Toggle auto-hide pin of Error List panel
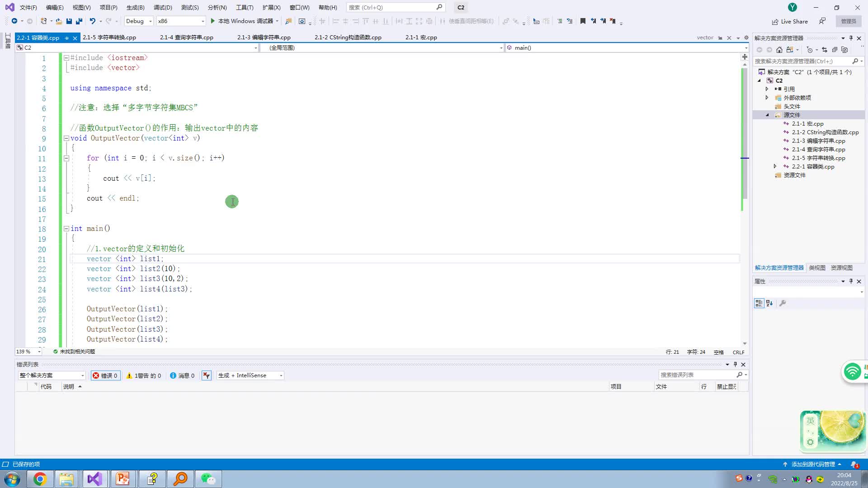Image resolution: width=868 pixels, height=488 pixels. [735, 364]
